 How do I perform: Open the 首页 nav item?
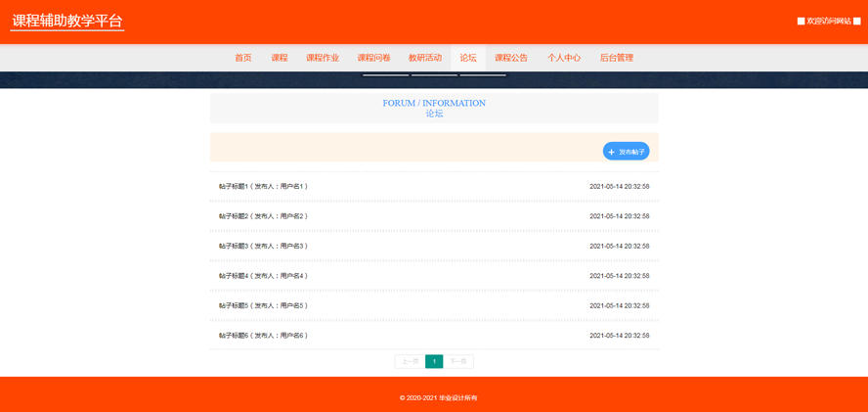[x=243, y=58]
